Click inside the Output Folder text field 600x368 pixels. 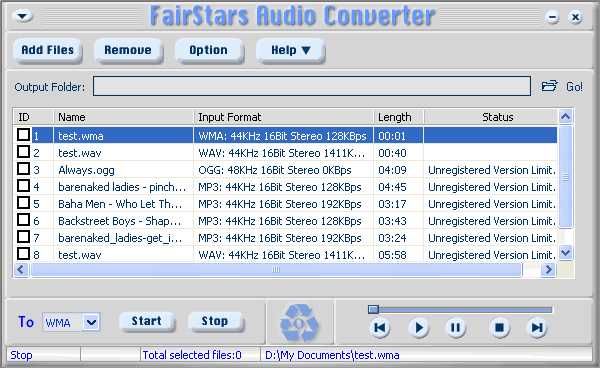pyautogui.click(x=312, y=86)
